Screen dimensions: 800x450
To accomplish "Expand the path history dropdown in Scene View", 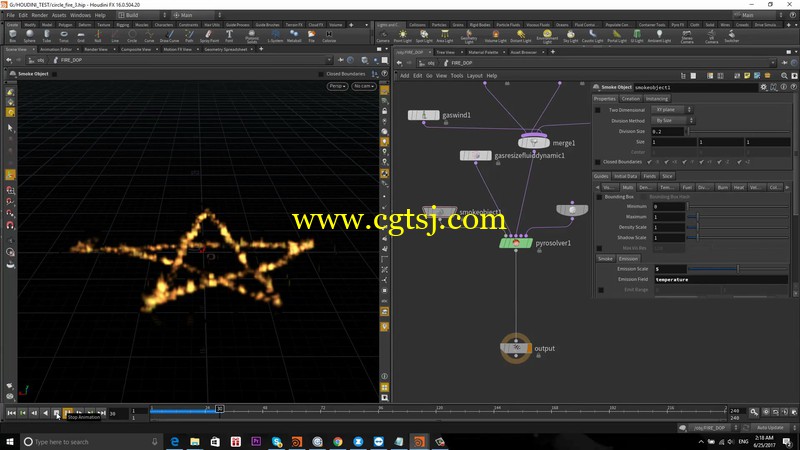I will tap(329, 60).
